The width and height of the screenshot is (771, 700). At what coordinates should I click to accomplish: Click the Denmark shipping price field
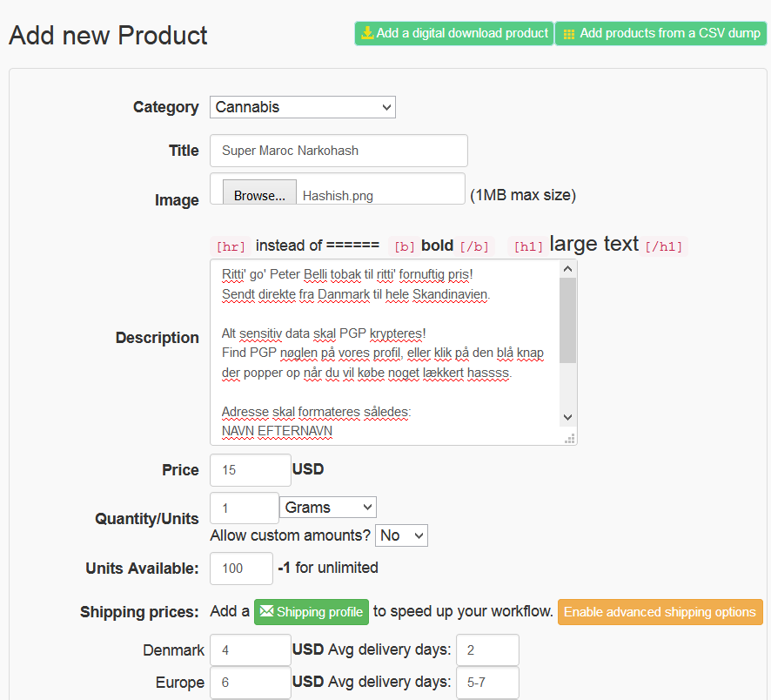pos(251,650)
